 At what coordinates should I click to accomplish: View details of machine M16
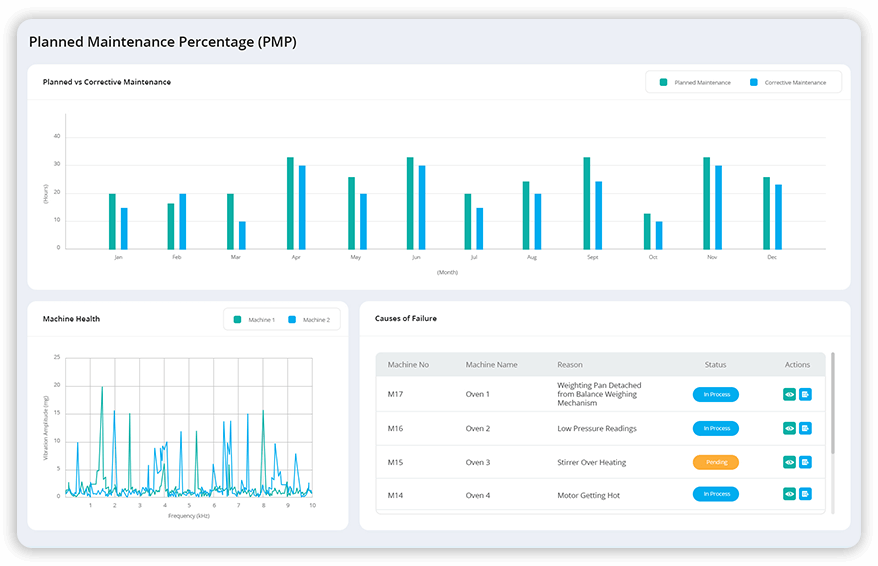click(x=789, y=428)
